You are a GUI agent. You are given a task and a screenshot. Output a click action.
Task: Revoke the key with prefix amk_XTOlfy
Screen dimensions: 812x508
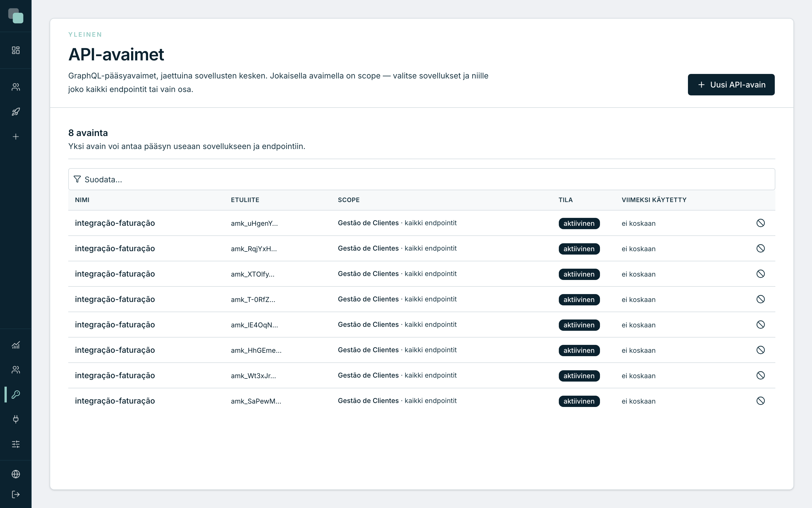760,274
